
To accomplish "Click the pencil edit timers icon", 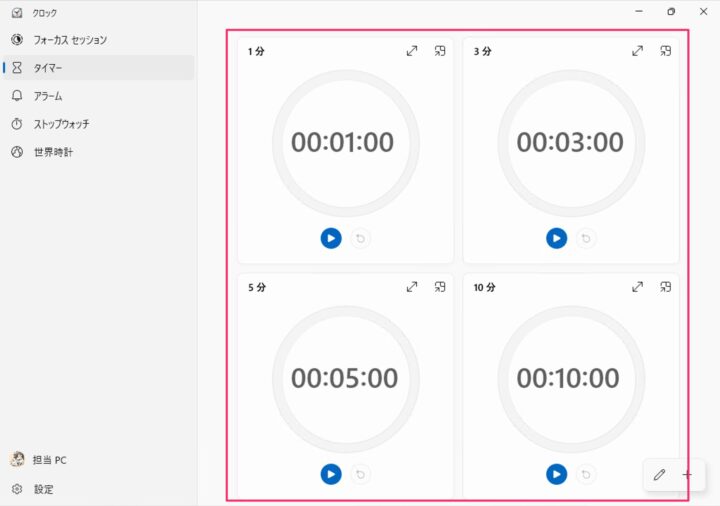I will click(659, 475).
